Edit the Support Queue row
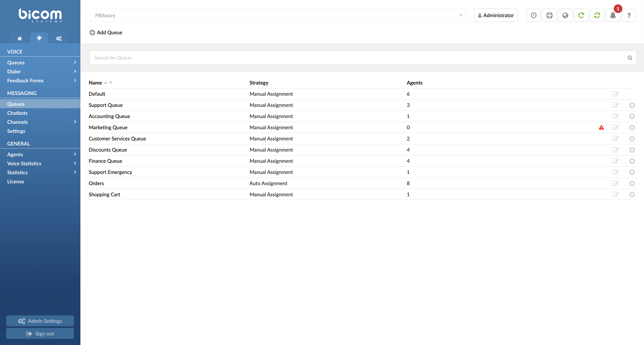Screen dimensions: 644x345 616,105
